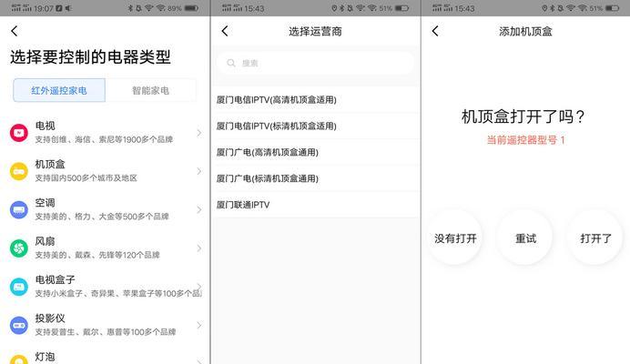Image resolution: width=630 pixels, height=364 pixels.
Task: Open the 空调 title text
Action: pos(45,203)
